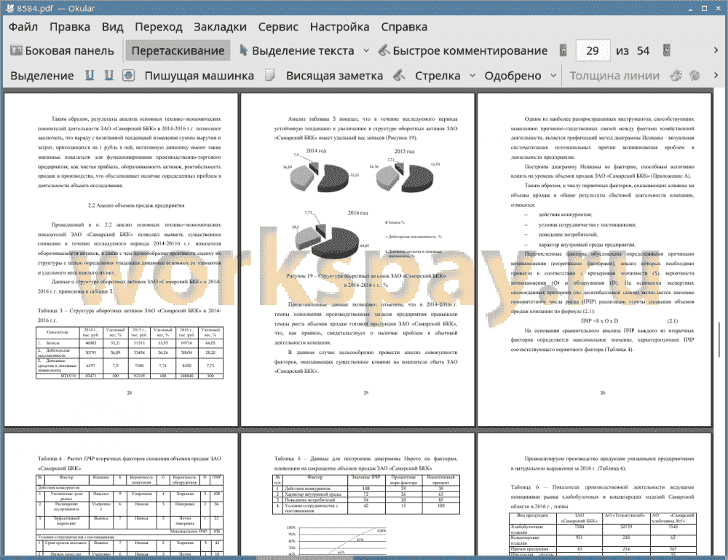Select the squiggly underline annotation tool
The width and height of the screenshot is (728, 560).
point(109,75)
